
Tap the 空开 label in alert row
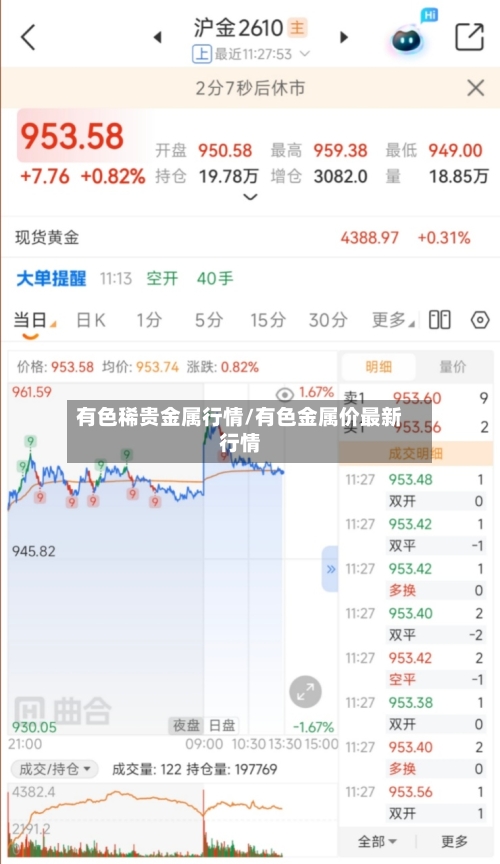162,278
